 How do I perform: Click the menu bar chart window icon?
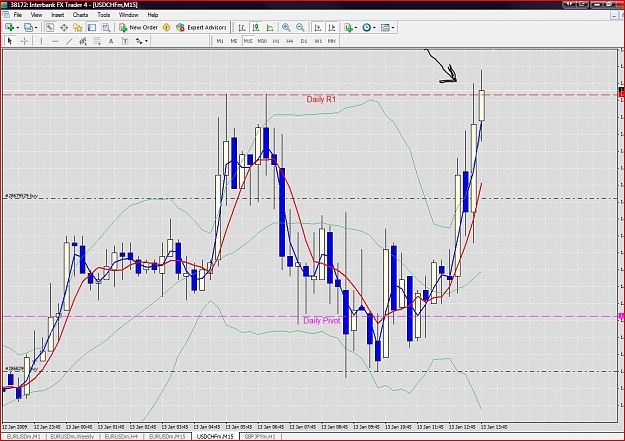pos(6,15)
